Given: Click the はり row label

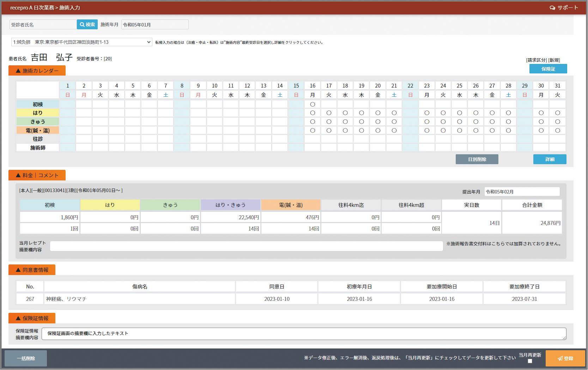Looking at the screenshot, I should 38,113.
